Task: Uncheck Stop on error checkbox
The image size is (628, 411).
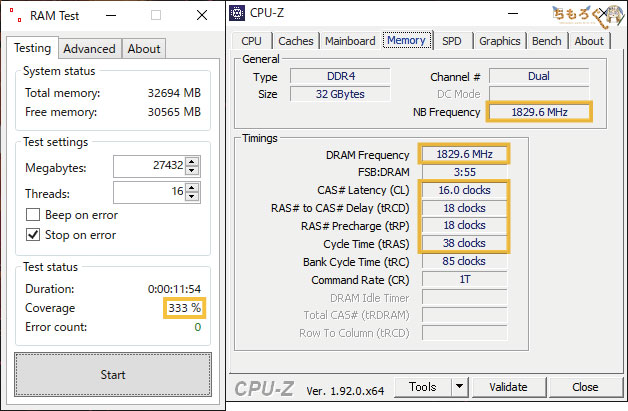Action: pos(33,234)
